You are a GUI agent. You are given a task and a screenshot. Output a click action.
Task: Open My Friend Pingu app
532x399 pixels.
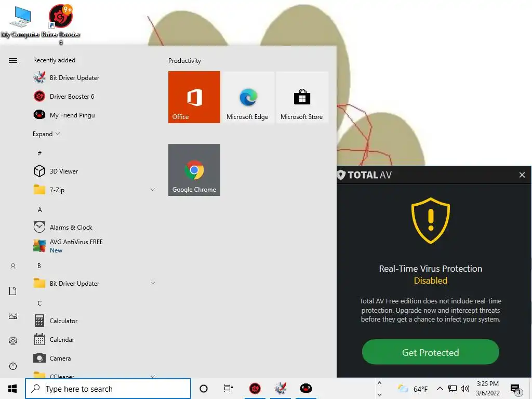click(x=94, y=115)
